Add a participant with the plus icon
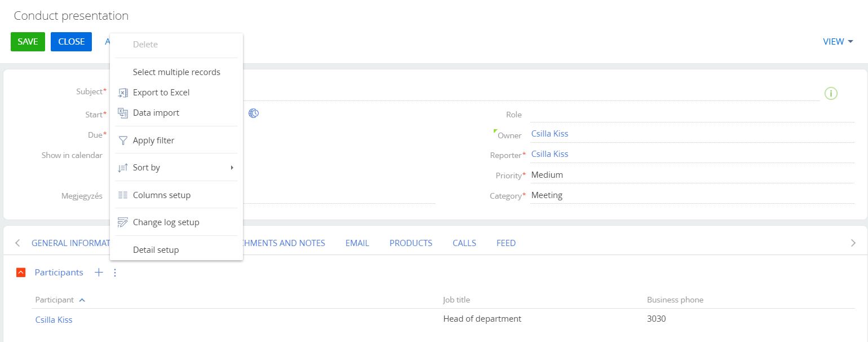Screen dimensions: 868x342 coord(99,273)
